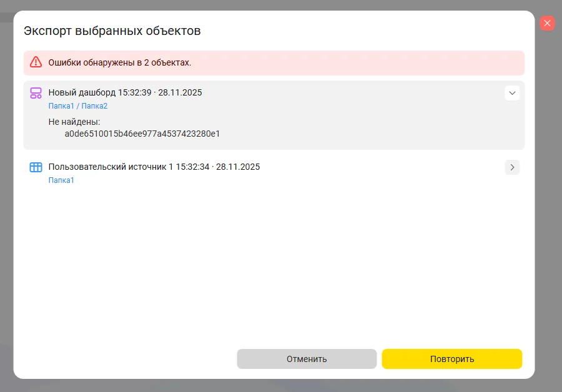Collapse the Новый дашборд error details

coord(512,93)
